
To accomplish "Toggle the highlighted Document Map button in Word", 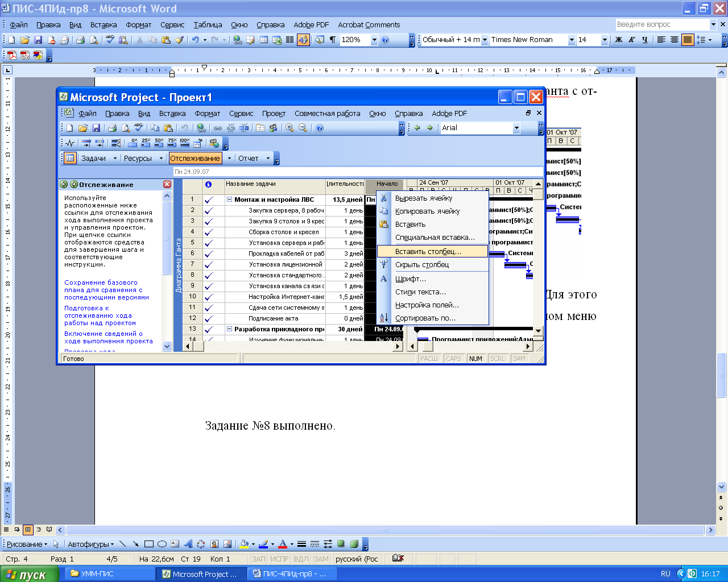I will coord(303,40).
